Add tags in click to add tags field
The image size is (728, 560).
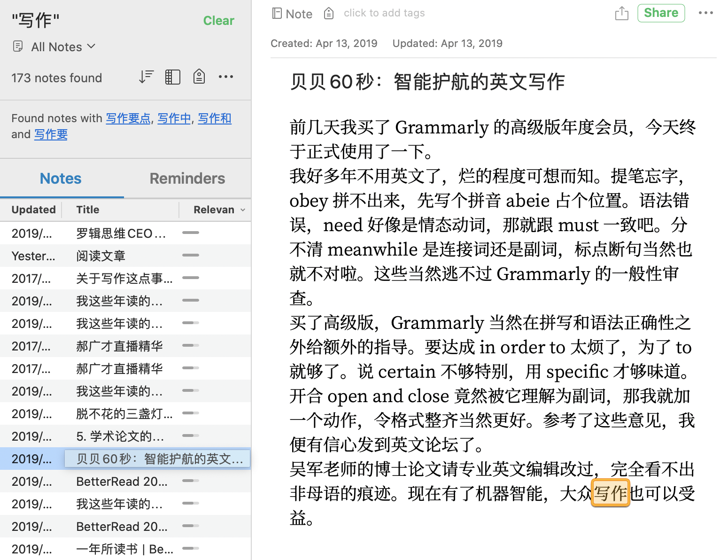pyautogui.click(x=384, y=13)
